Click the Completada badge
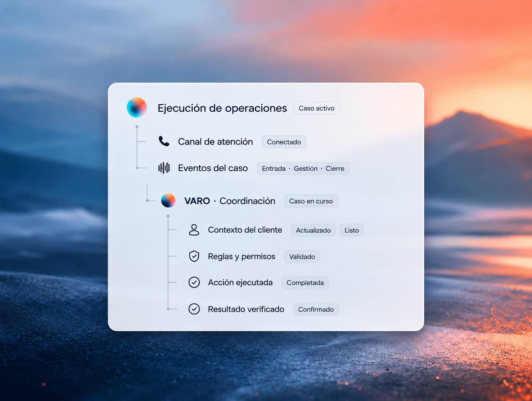 coord(305,283)
